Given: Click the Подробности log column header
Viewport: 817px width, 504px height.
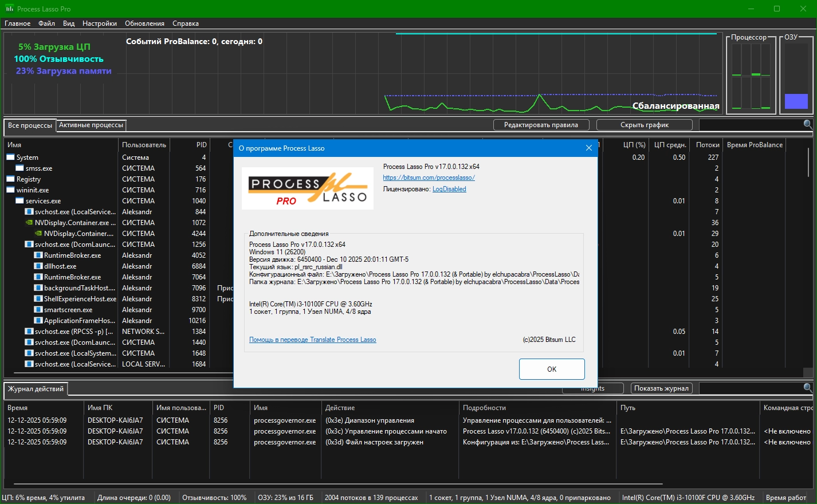Looking at the screenshot, I should 538,408.
